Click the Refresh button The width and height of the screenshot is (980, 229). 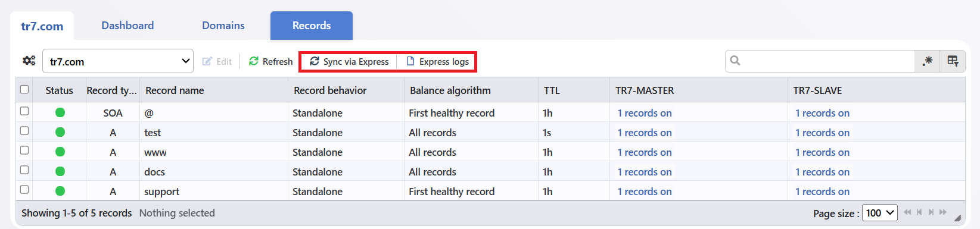(271, 61)
